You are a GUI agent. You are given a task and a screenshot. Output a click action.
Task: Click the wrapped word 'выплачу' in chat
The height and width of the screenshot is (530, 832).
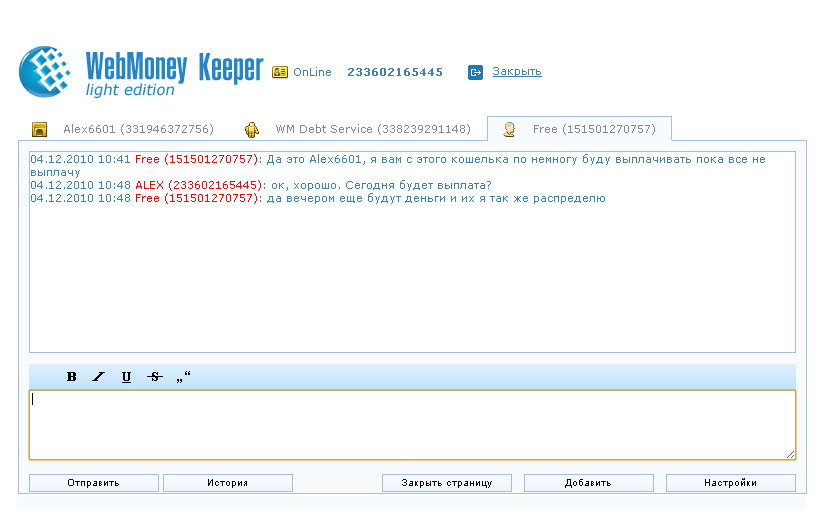[x=55, y=172]
